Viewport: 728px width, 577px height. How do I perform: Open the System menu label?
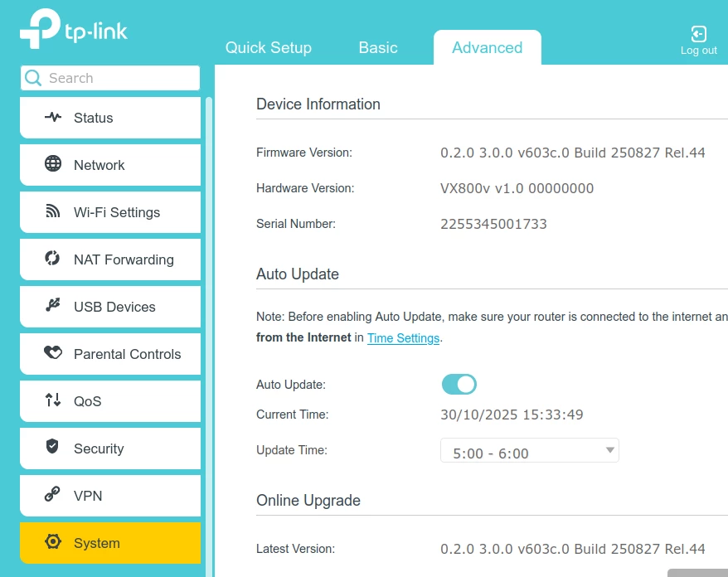(x=97, y=543)
